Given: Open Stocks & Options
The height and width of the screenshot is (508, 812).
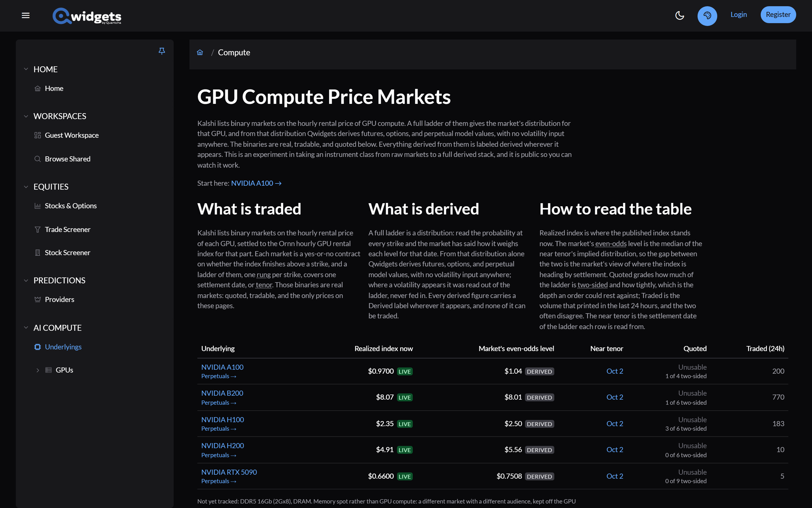Looking at the screenshot, I should coord(71,206).
